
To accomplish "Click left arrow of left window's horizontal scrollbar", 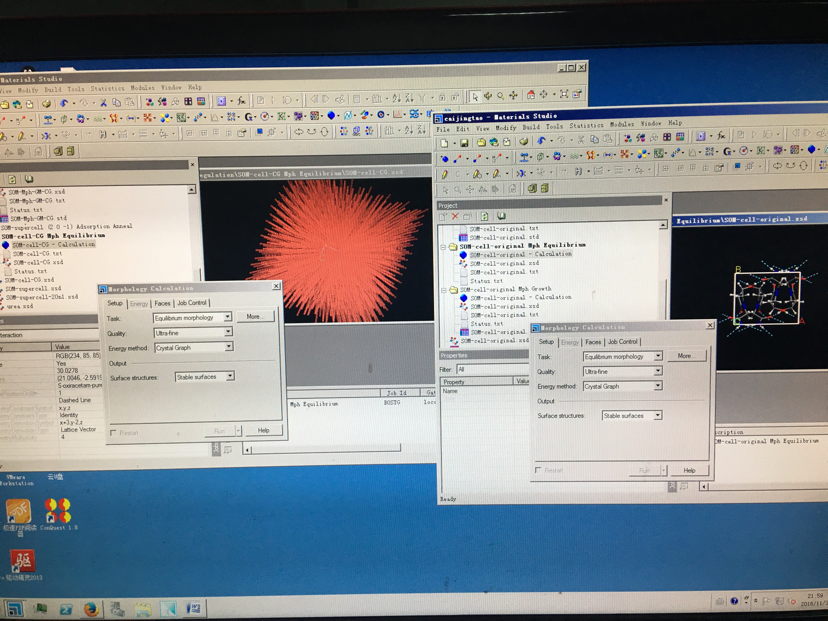I will (248, 450).
